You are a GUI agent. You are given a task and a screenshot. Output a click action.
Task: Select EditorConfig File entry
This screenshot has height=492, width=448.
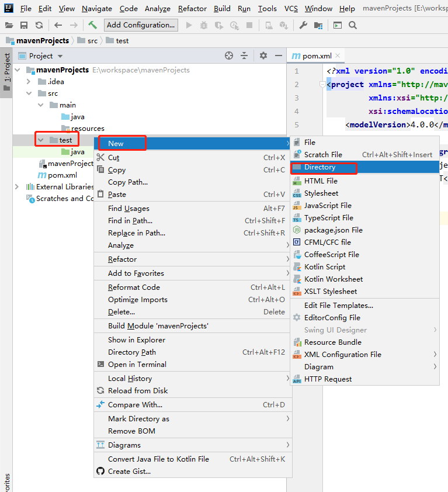[364, 317]
